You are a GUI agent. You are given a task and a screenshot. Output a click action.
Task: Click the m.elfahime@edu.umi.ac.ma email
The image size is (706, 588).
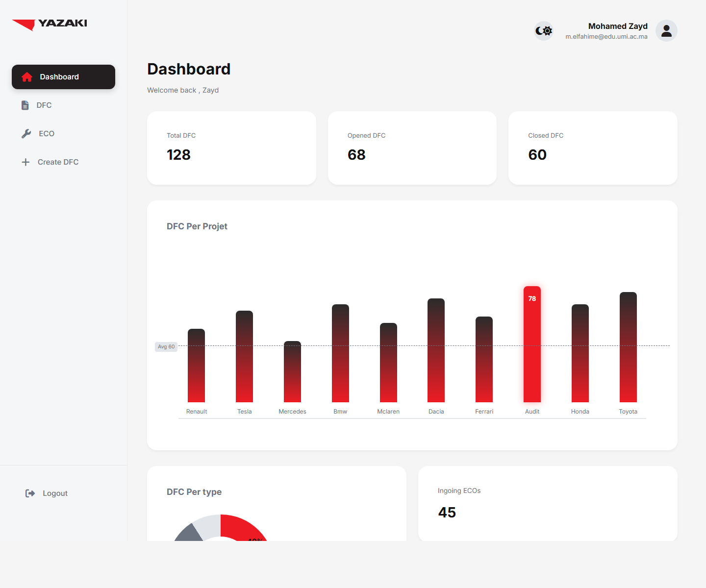606,37
